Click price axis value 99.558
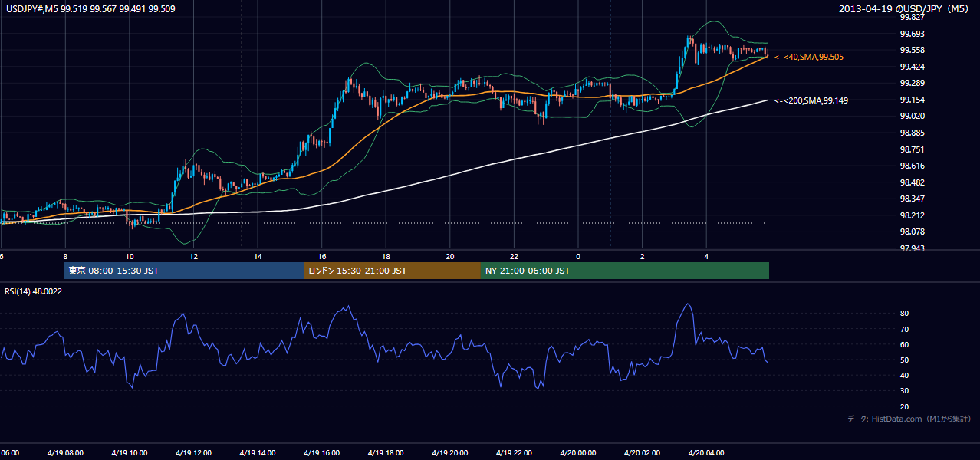980x460 pixels. (911, 50)
